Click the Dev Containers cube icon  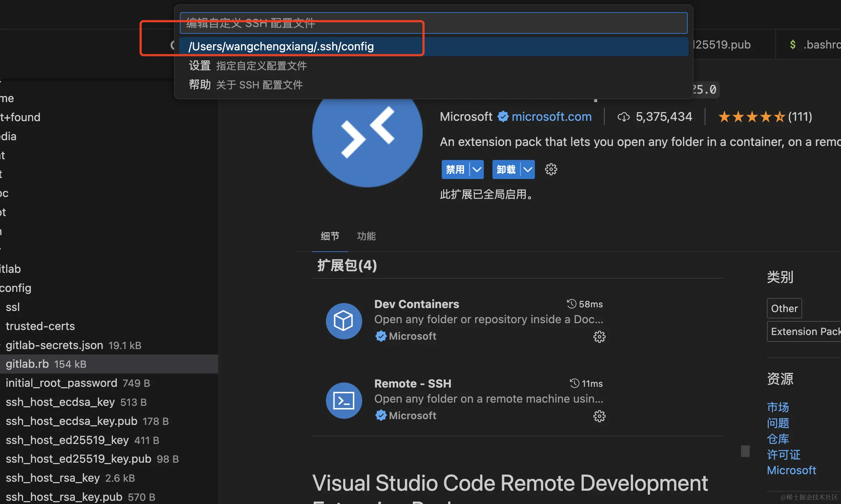tap(344, 321)
